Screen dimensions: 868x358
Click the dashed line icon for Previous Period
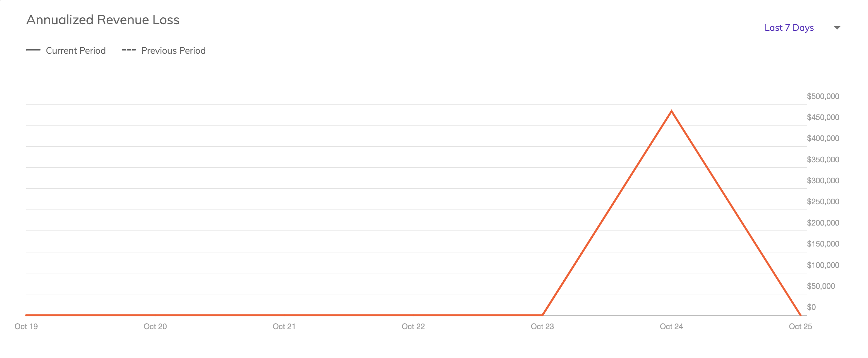(128, 50)
